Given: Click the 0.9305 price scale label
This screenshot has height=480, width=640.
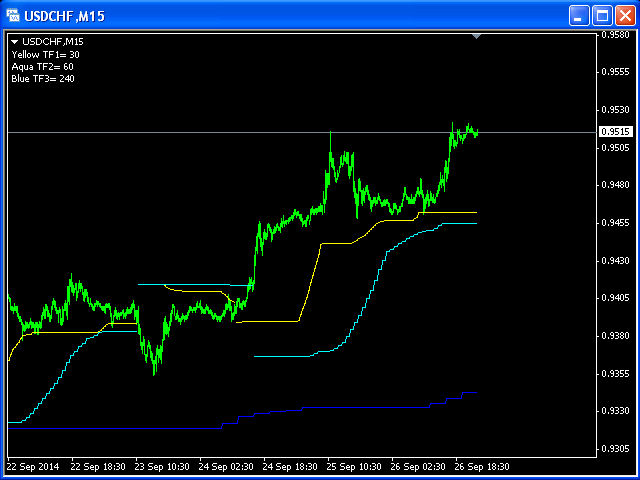Looking at the screenshot, I should pyautogui.click(x=616, y=449).
